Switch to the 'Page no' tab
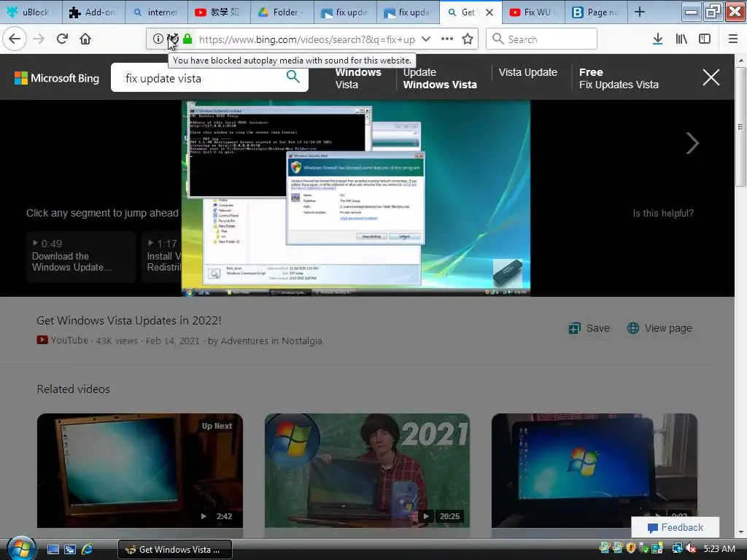Screen dimensions: 747x560 pos(597,12)
